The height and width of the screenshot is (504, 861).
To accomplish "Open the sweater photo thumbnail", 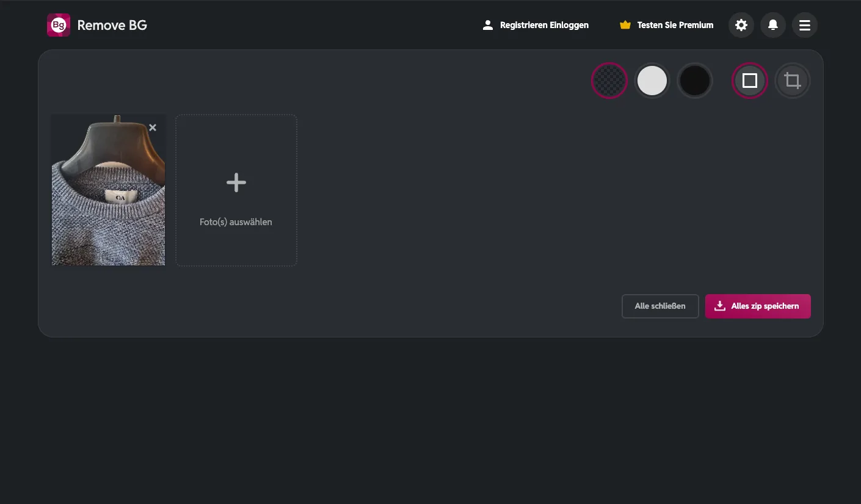I will point(109,190).
